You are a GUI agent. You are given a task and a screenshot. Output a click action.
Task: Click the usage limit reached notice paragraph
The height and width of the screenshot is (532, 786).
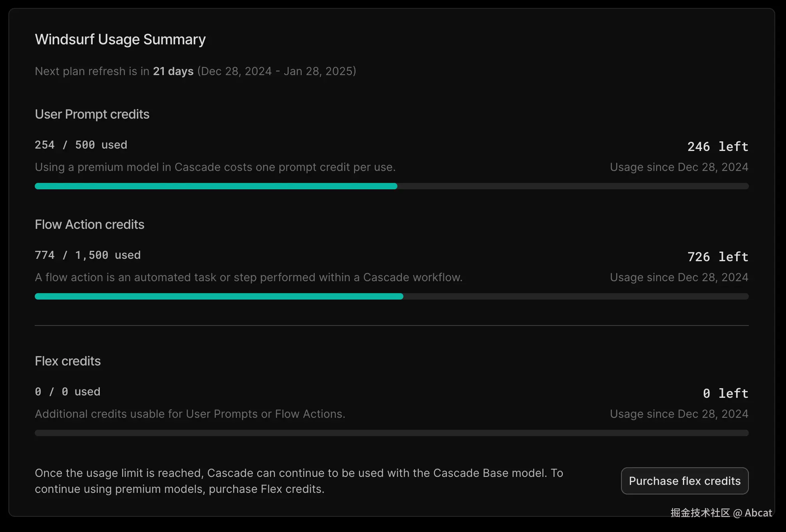click(299, 481)
